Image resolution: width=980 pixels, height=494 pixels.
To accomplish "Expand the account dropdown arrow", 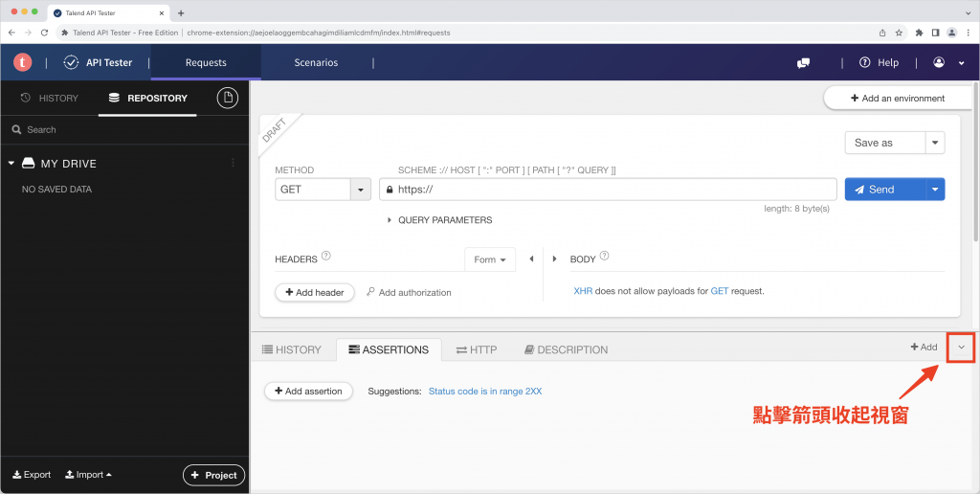I will 961,63.
